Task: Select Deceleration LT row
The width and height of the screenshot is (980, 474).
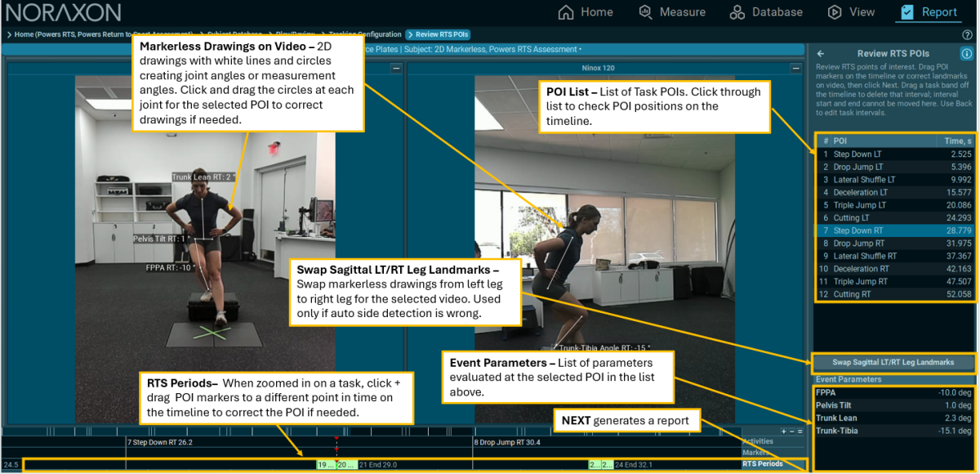Action: 896,192
